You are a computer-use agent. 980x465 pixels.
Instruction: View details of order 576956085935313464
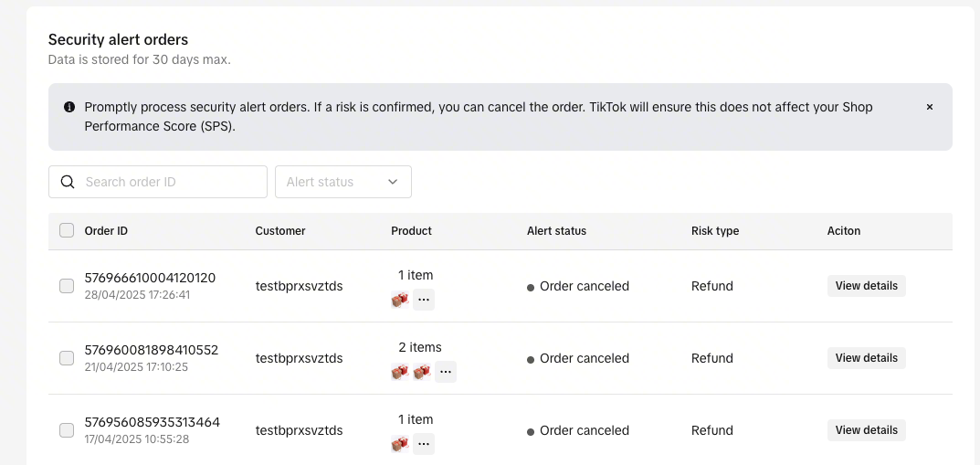point(866,430)
